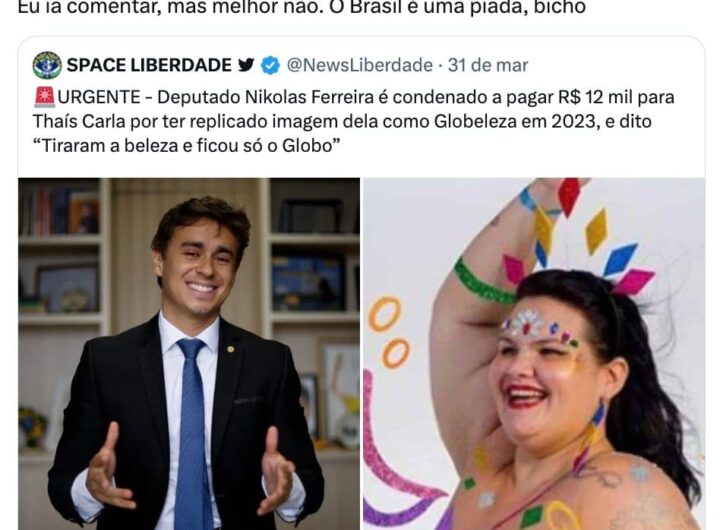Click the blue verified badge
Screen dimensions: 720x530
click(270, 65)
